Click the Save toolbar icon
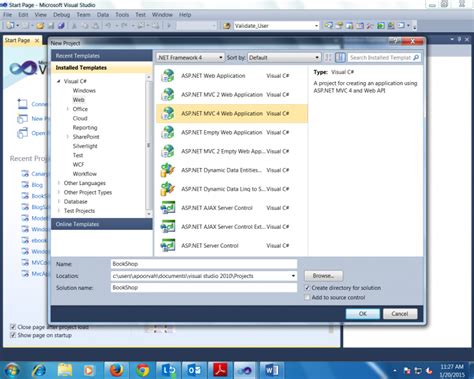Image resolution: width=474 pixels, height=379 pixels. point(51,26)
